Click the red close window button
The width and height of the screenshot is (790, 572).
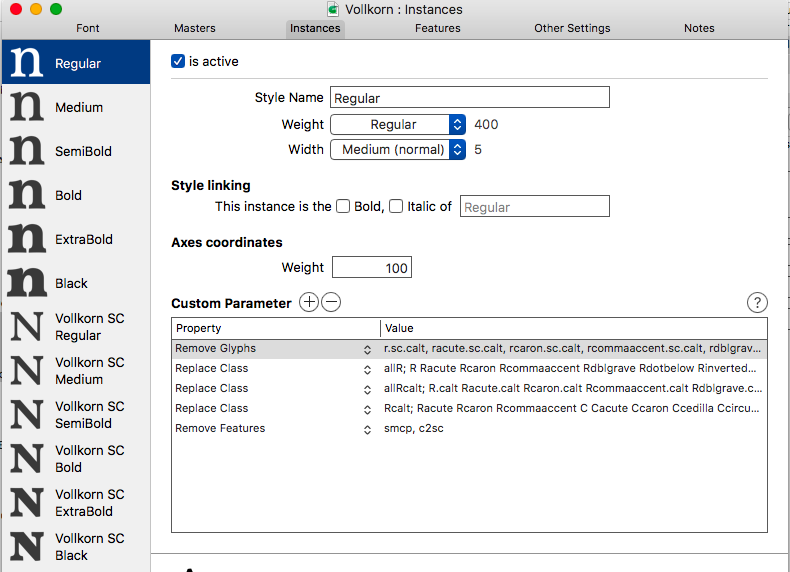tap(16, 9)
